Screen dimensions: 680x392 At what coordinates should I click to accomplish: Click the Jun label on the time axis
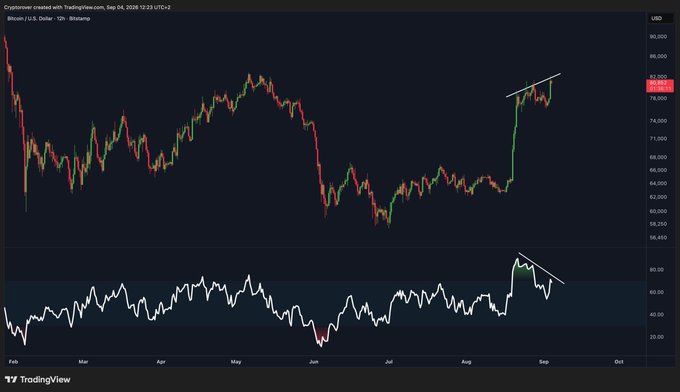(314, 362)
